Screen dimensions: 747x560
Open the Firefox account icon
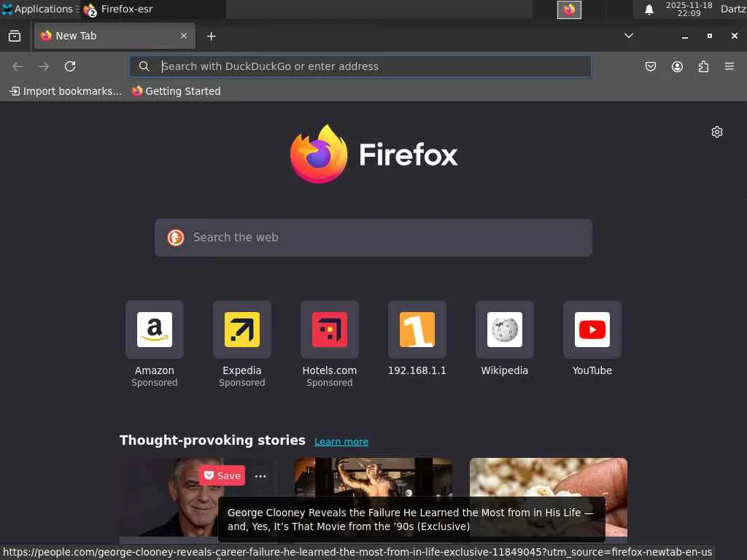click(x=677, y=66)
